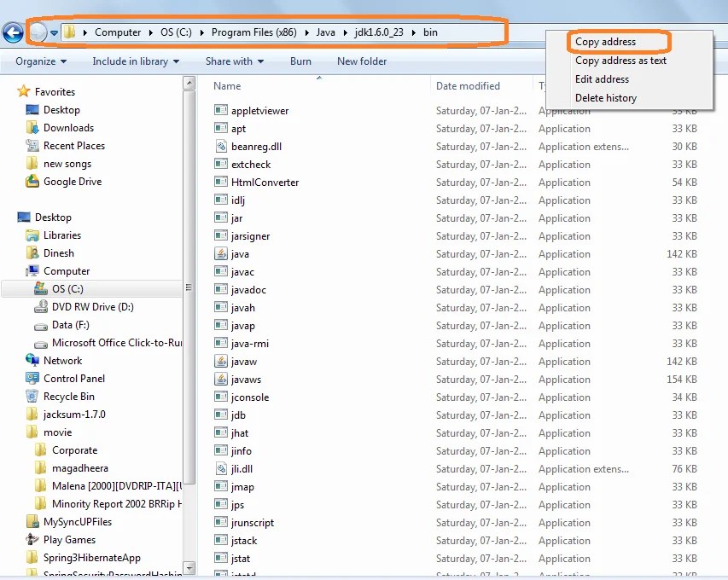The width and height of the screenshot is (728, 580).
Task: Click the java application coffee-cup icon
Action: [220, 254]
